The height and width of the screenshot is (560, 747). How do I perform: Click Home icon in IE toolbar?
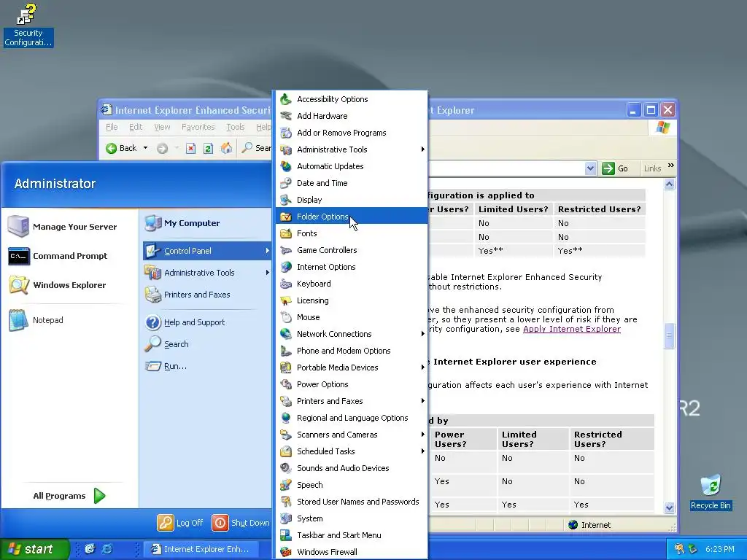(x=226, y=148)
